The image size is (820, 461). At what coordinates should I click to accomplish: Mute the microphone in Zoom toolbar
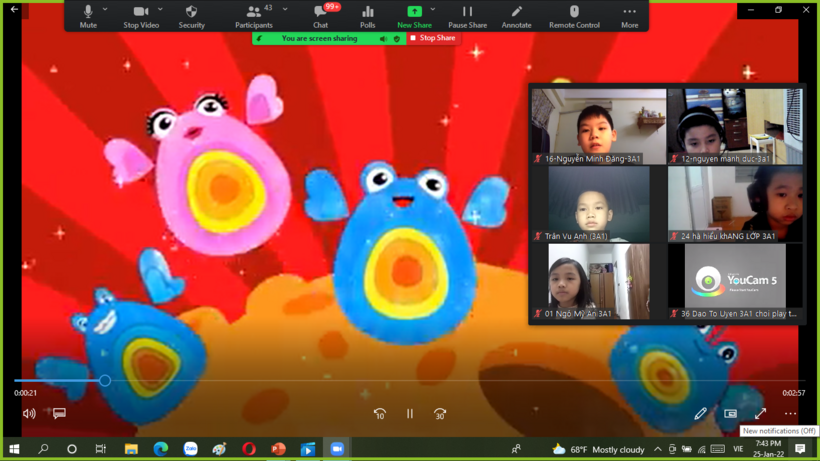pos(88,15)
